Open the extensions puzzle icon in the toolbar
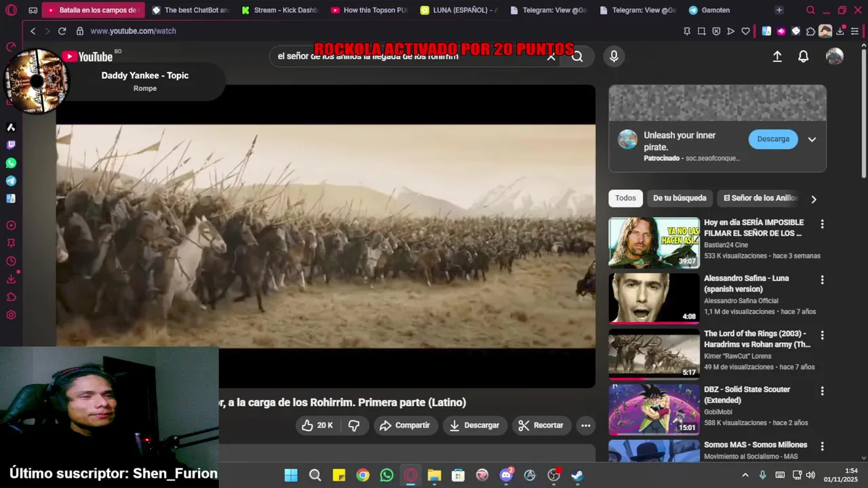This screenshot has height=488, width=868. click(x=810, y=31)
